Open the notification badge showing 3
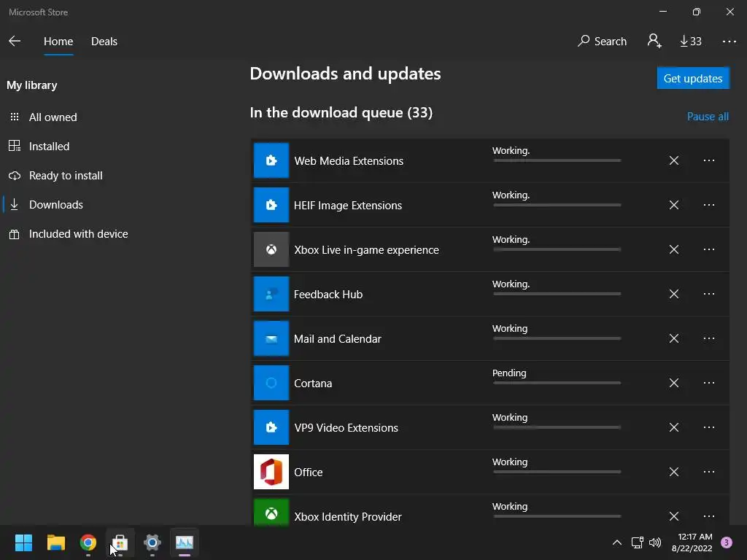Screen dimensions: 747x560 click(x=727, y=542)
